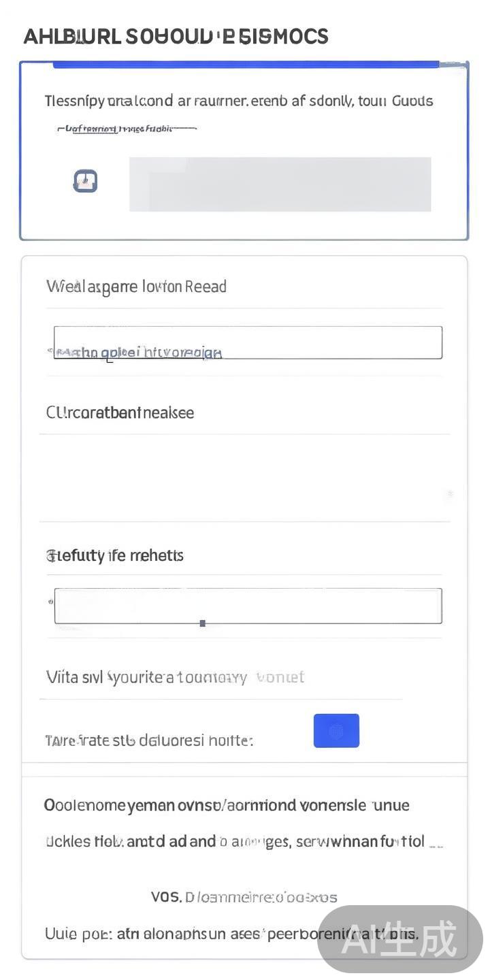Click the "Ooolenome yeman" heading line

click(x=227, y=806)
